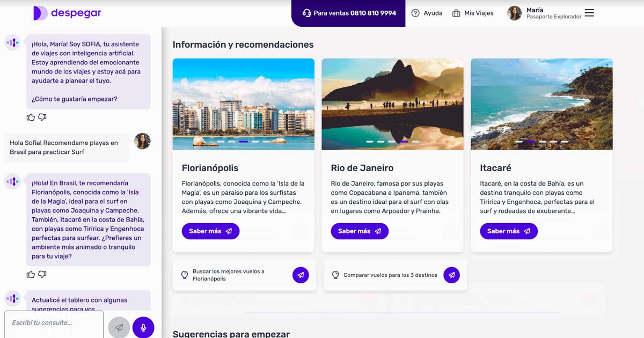Type in the Escribí tu consulta field
The height and width of the screenshot is (338, 644).
pyautogui.click(x=54, y=323)
